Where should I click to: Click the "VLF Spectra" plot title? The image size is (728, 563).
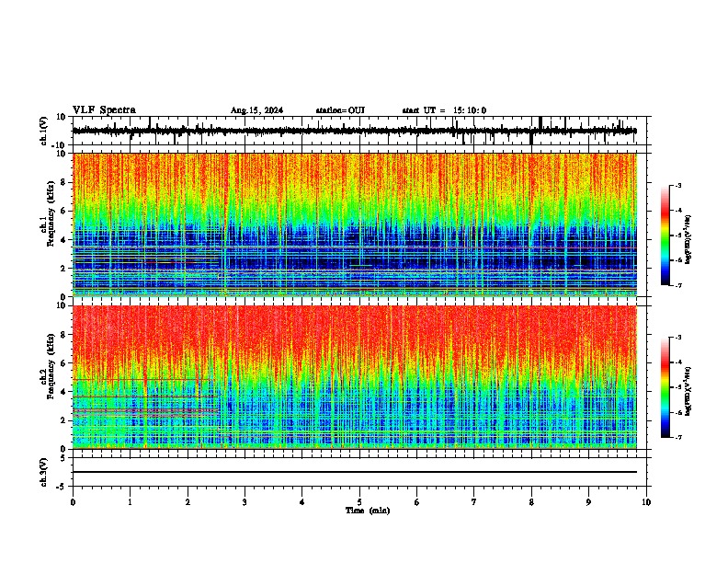pyautogui.click(x=104, y=110)
